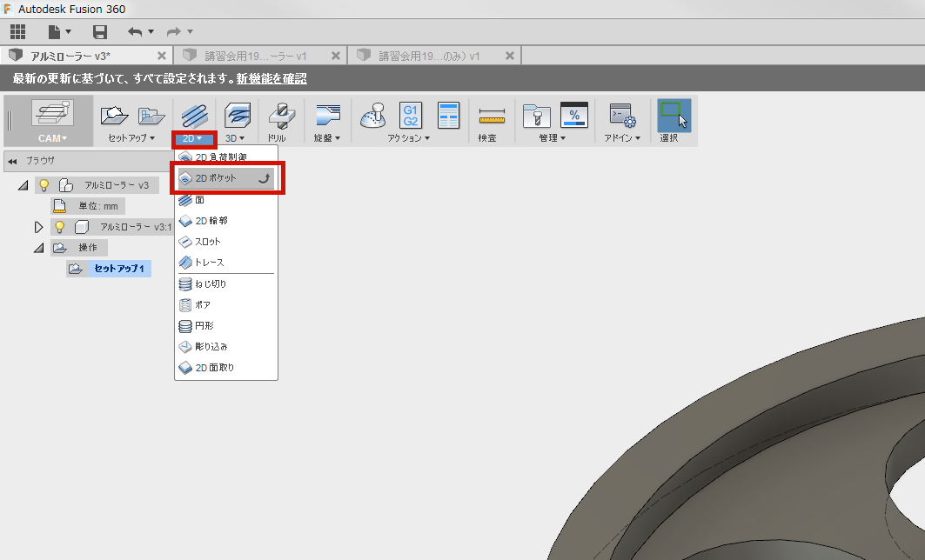Image resolution: width=925 pixels, height=560 pixels.
Task: Close the アルミローラー v3 tab
Action: (162, 56)
